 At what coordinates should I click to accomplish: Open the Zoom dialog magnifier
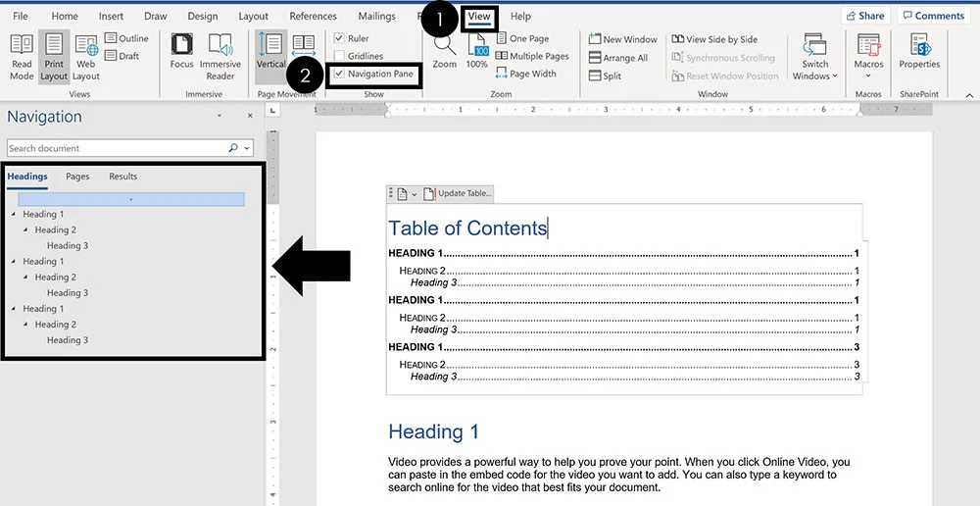tap(444, 51)
